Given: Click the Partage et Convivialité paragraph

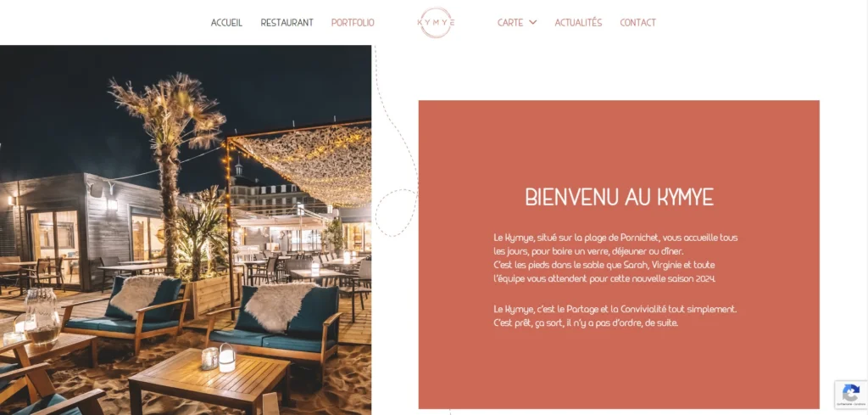Looking at the screenshot, I should (x=615, y=316).
